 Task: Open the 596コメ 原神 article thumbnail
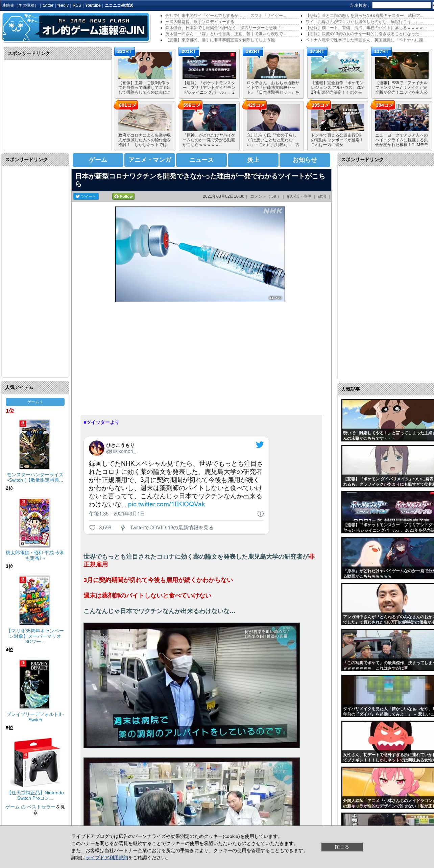[x=209, y=118]
